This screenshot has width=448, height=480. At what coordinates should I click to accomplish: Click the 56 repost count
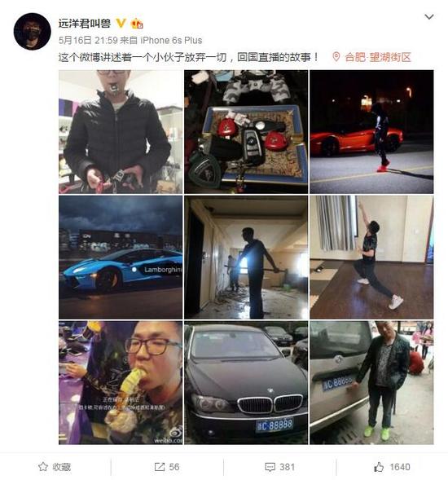pyautogui.click(x=174, y=467)
